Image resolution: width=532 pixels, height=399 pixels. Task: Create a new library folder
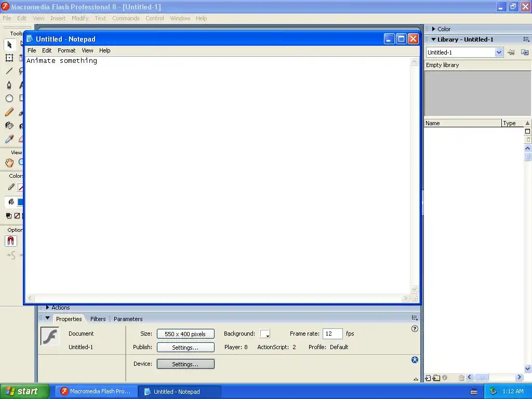point(436,378)
